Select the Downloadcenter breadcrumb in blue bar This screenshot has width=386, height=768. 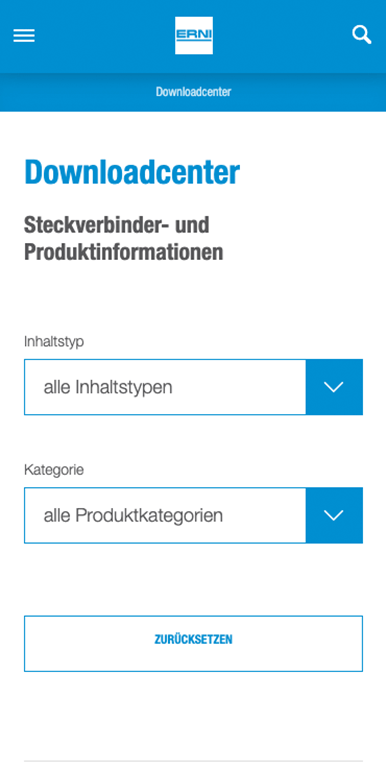click(x=193, y=92)
